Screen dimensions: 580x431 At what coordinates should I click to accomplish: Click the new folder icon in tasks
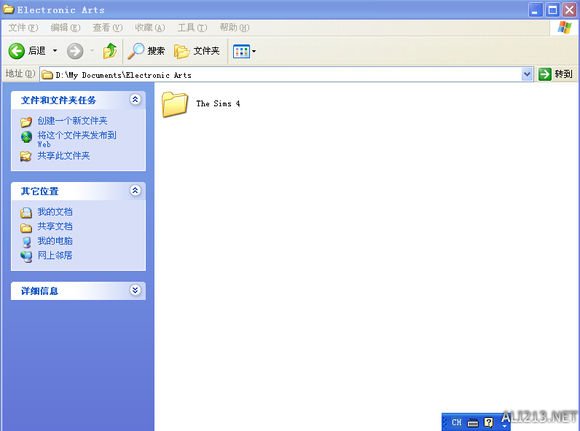click(x=26, y=121)
